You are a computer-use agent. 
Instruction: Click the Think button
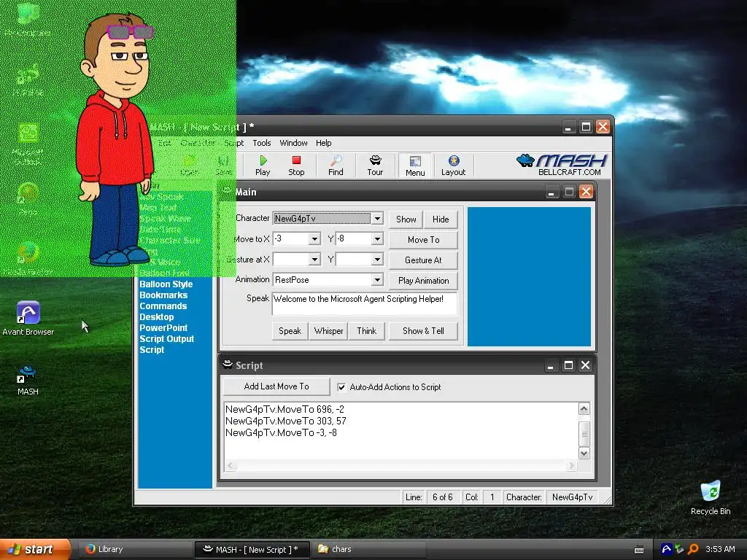pos(366,331)
